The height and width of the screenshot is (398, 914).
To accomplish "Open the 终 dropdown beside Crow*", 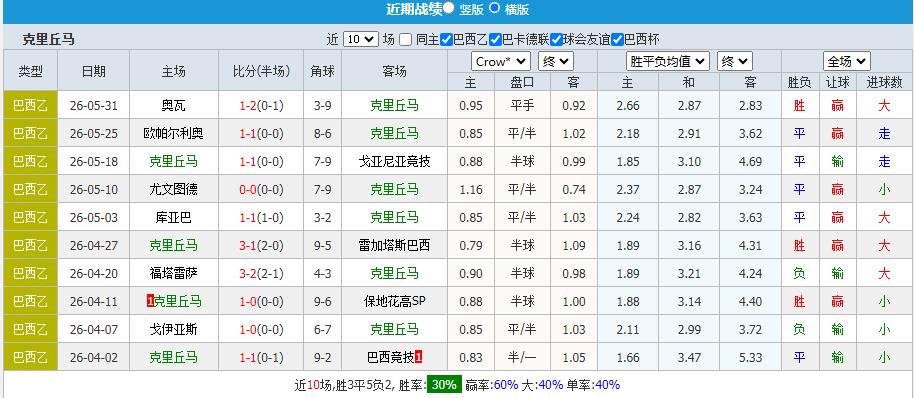I will click(556, 61).
